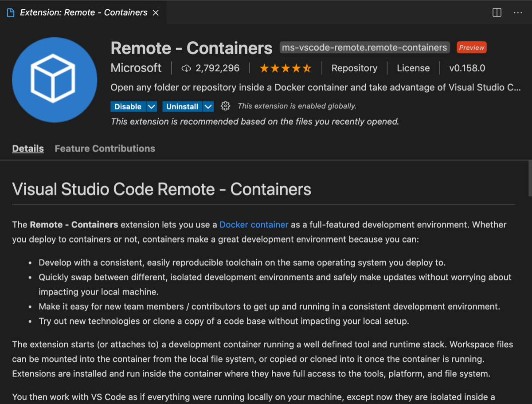
Task: Switch to the Feature Contributions tab
Action: [x=105, y=149]
